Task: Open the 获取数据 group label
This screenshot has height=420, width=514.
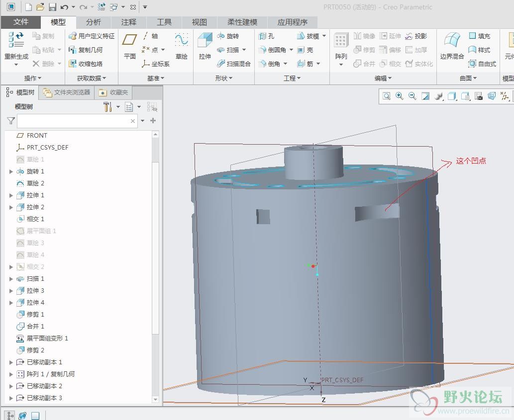Action: 92,78
